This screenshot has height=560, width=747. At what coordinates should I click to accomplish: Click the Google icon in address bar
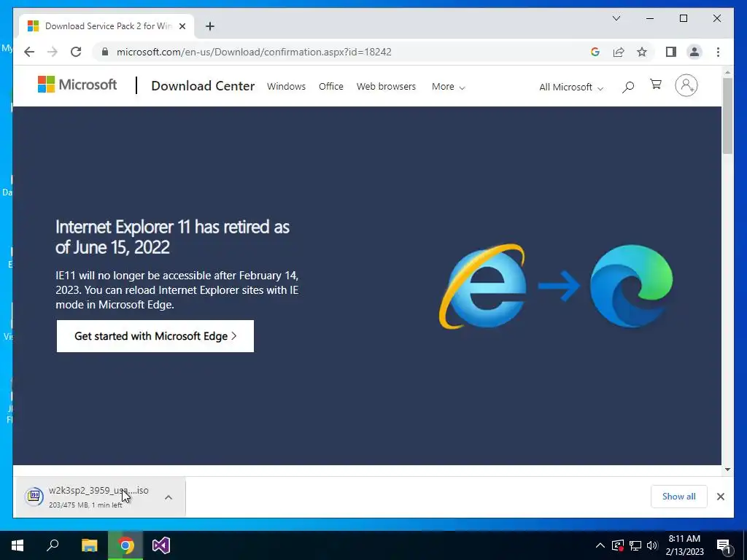click(x=595, y=52)
